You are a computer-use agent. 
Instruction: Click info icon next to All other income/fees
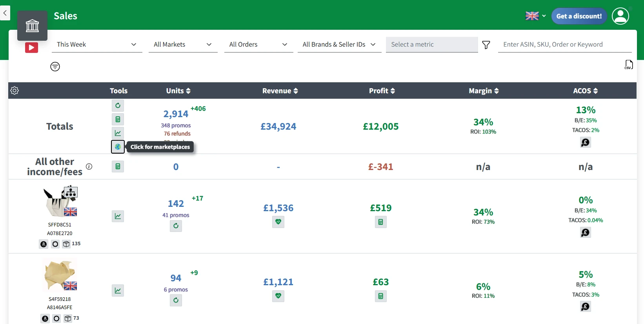89,167
